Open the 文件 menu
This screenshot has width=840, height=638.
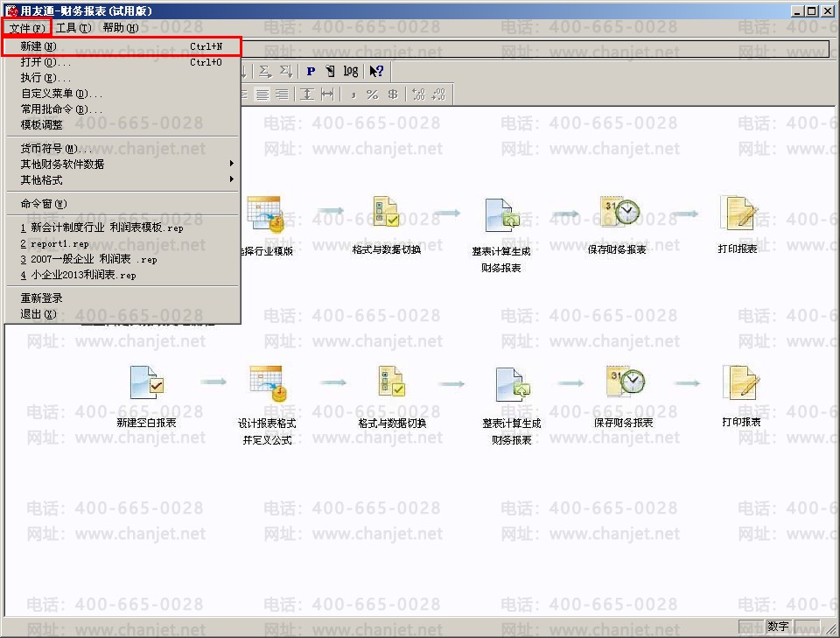click(26, 28)
